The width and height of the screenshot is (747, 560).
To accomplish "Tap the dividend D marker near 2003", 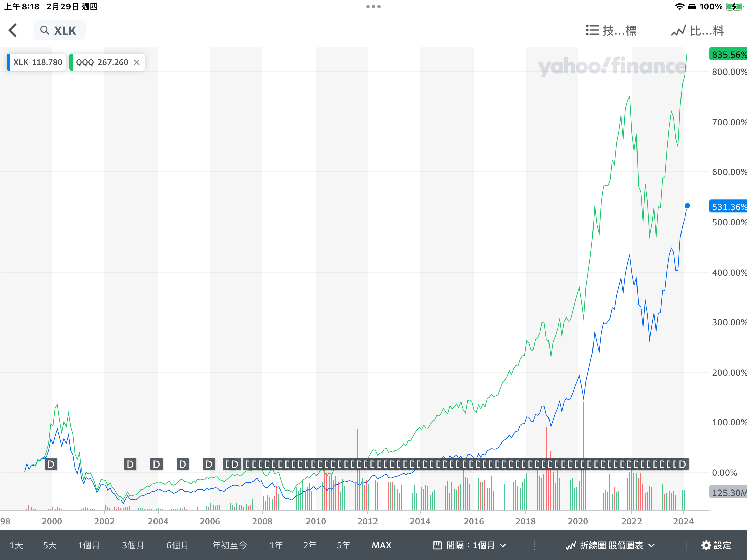I will click(130, 464).
